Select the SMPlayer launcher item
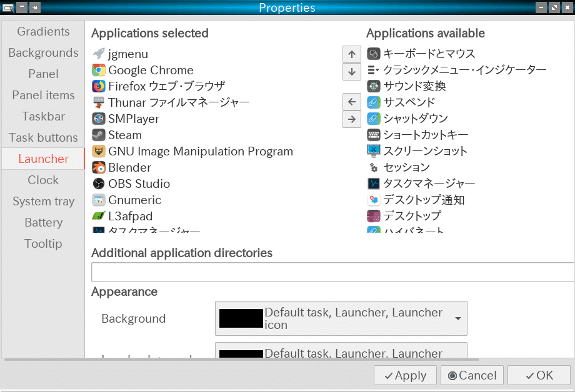 pyautogui.click(x=132, y=119)
